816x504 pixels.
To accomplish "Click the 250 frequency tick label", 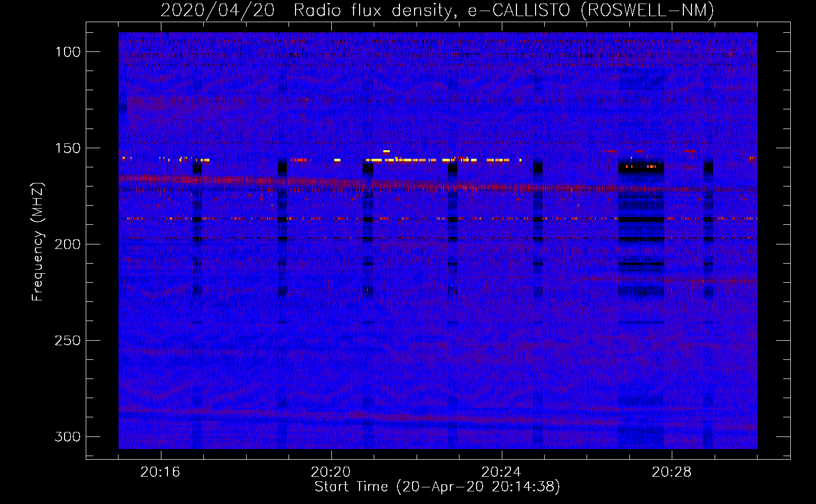I will point(68,341).
